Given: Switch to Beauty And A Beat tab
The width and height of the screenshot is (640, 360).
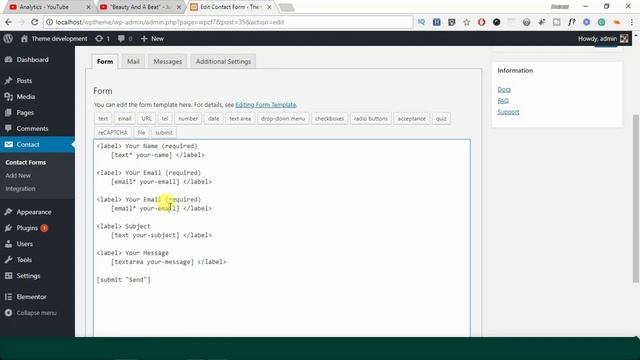Looking at the screenshot, I should (x=139, y=7).
